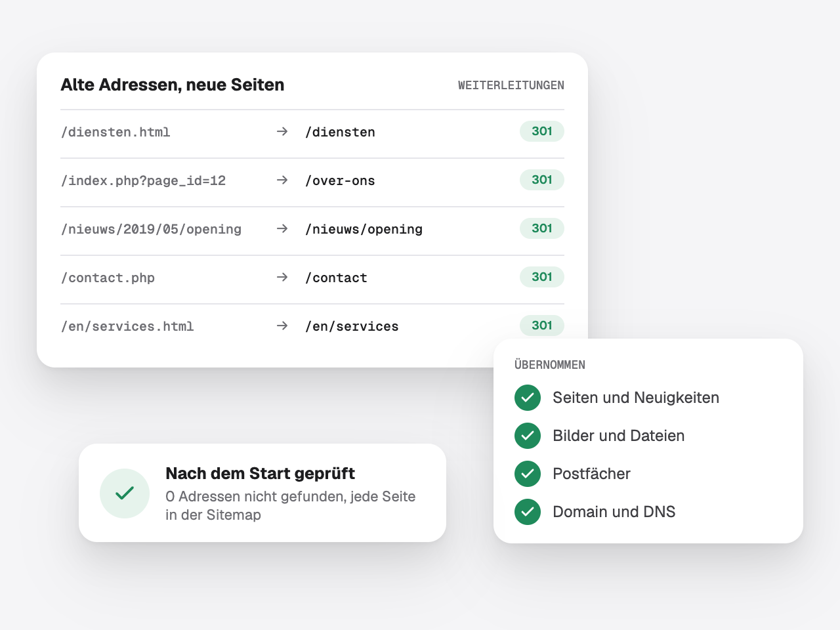The width and height of the screenshot is (840, 630).
Task: Click the 301 badge for /nieuws/opening
Action: point(542,228)
